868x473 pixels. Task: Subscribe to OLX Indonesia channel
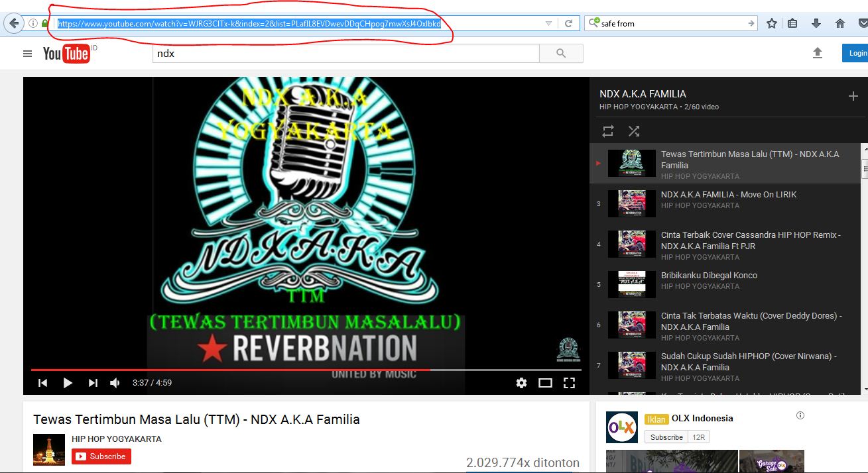[666, 437]
